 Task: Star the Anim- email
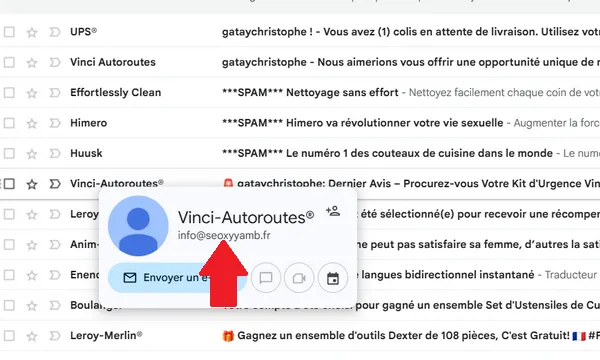pyautogui.click(x=32, y=245)
